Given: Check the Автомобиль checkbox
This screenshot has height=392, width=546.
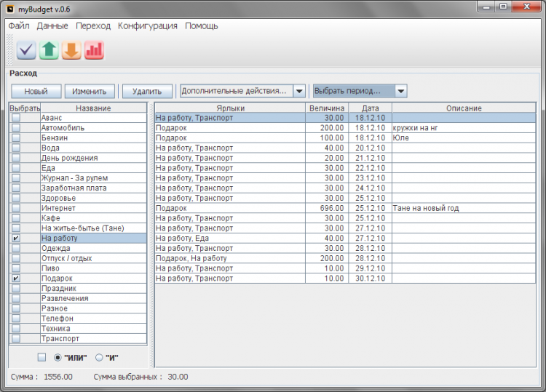Looking at the screenshot, I should pos(16,128).
